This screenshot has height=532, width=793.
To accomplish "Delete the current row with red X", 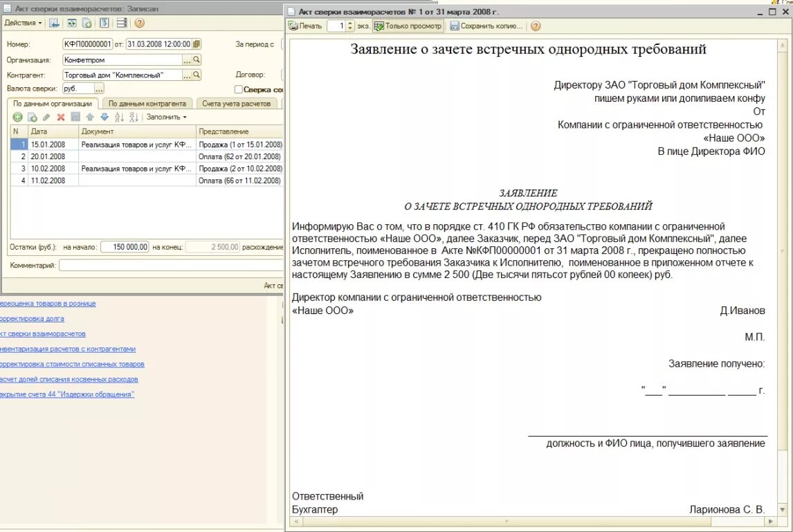I will 61,117.
